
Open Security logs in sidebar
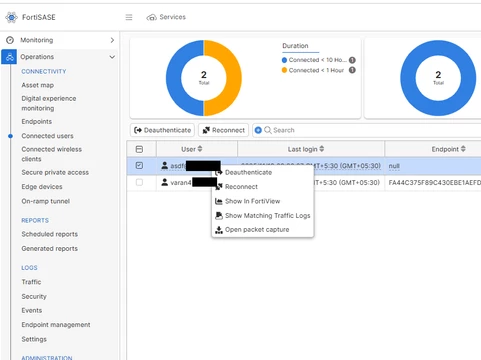(34, 296)
